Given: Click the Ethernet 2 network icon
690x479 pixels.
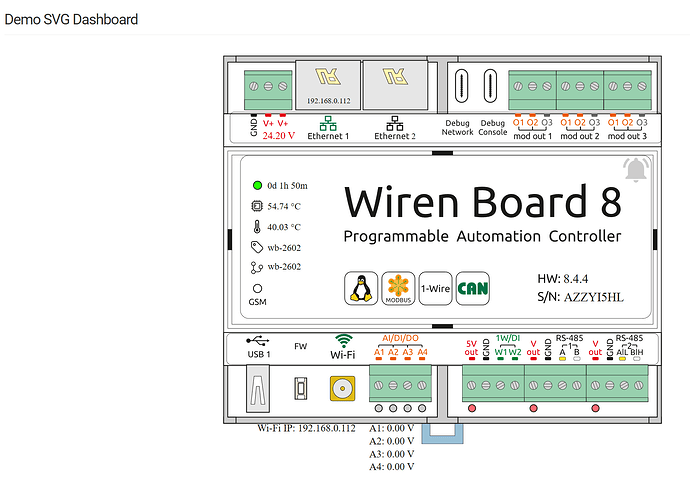Looking at the screenshot, I should click(395, 124).
